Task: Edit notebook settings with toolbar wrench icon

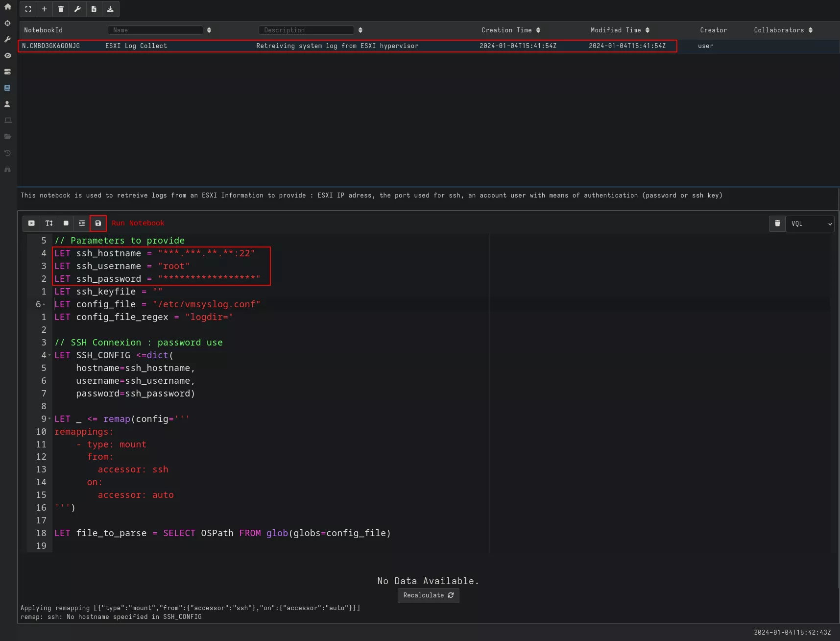Action: [x=77, y=9]
